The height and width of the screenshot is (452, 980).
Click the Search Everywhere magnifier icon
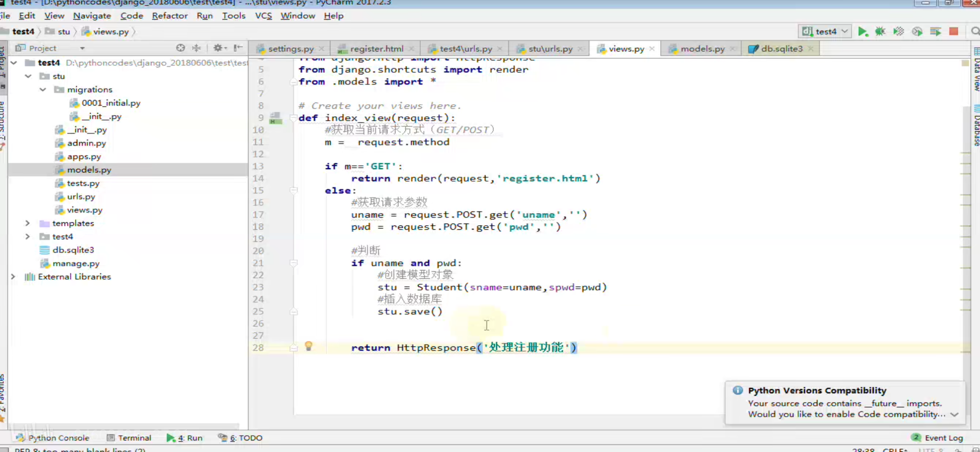[975, 31]
